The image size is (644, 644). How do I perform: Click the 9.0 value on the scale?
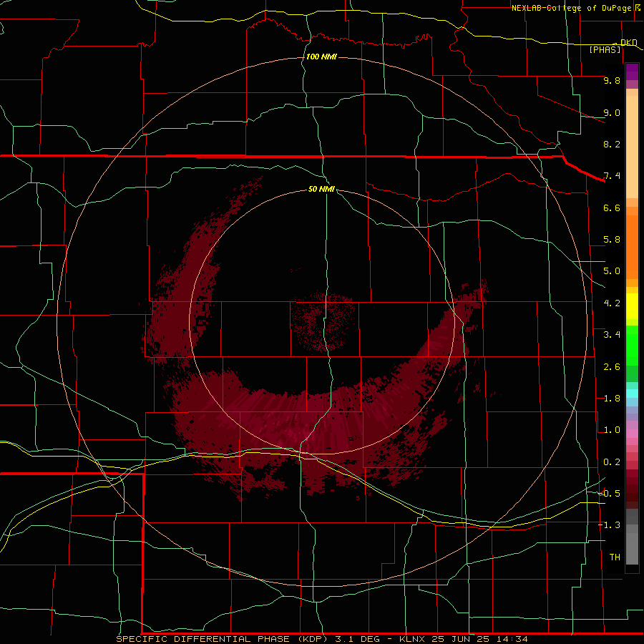[x=612, y=112]
